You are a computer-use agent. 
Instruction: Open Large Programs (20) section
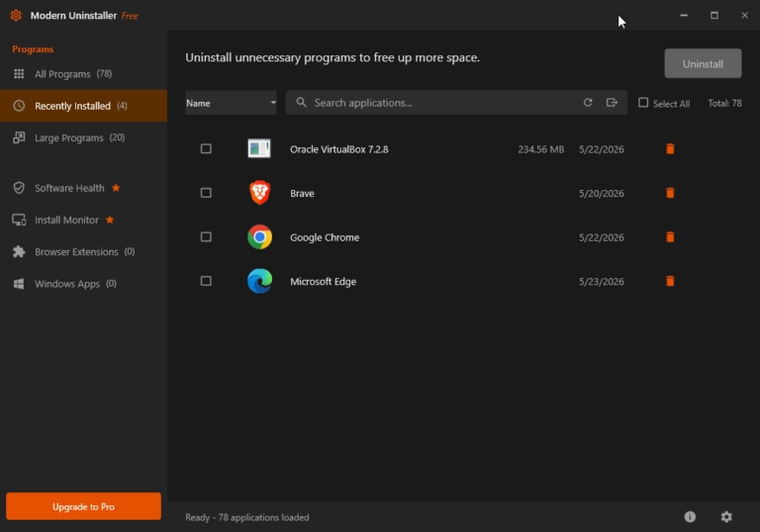pos(83,137)
